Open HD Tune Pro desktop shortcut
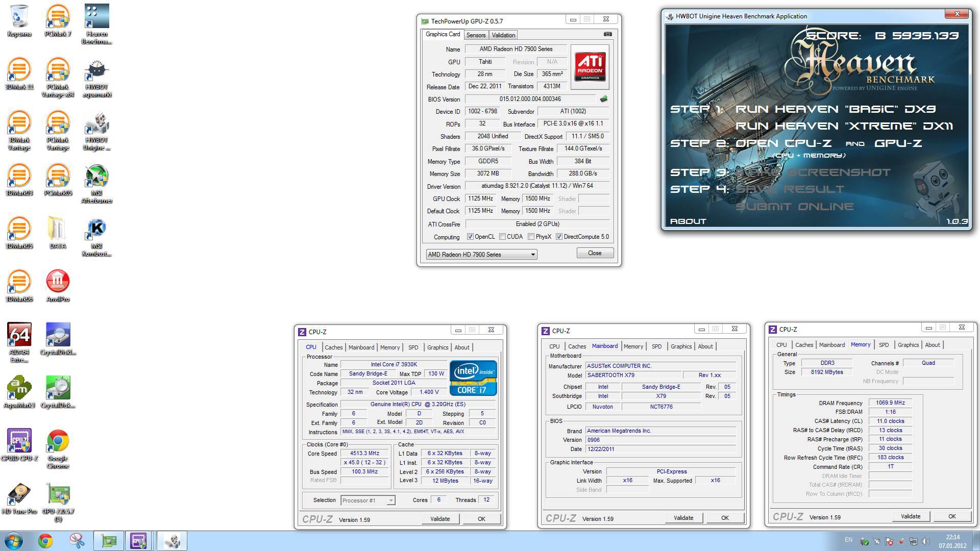Screen dimensions: 980x551 pyautogui.click(x=19, y=498)
